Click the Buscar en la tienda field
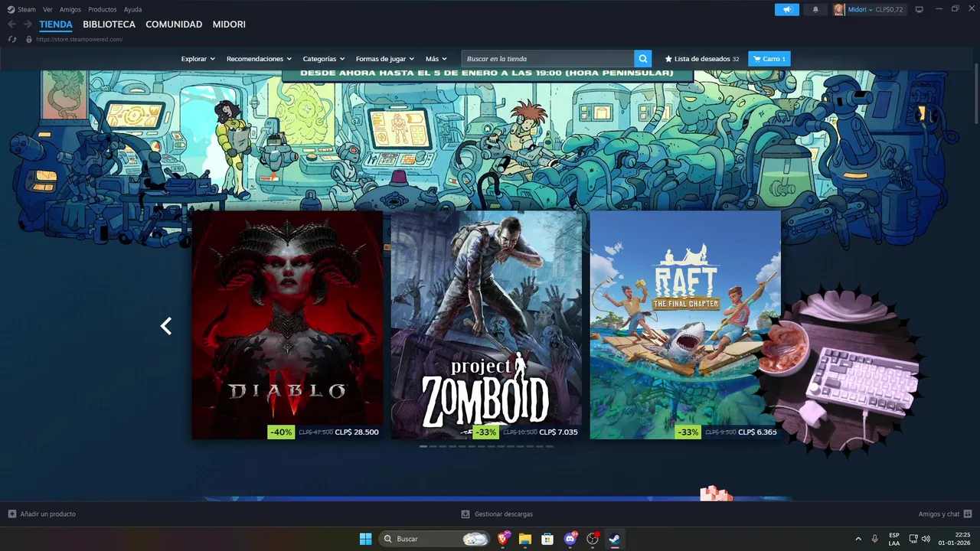Screen dimensions: 980x551 (548, 58)
